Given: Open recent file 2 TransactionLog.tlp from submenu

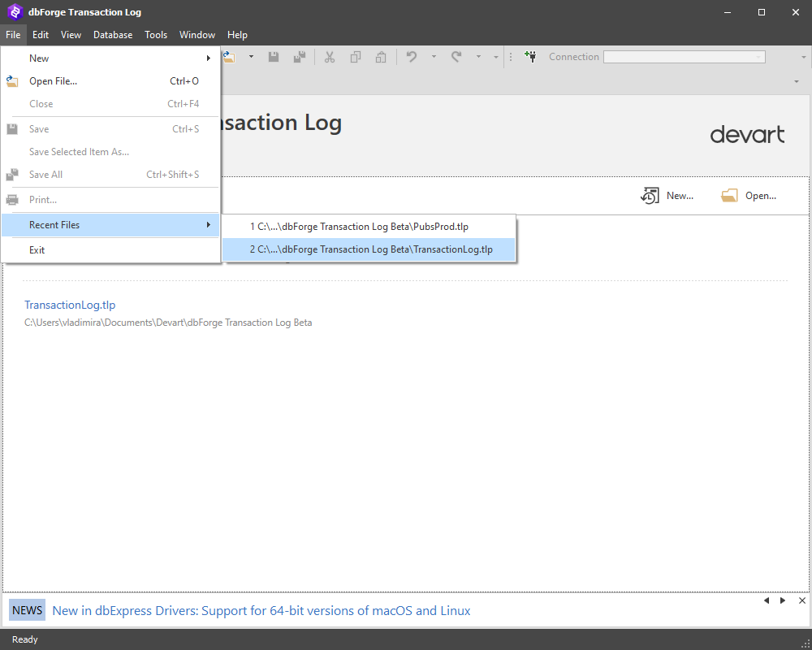Looking at the screenshot, I should pos(369,249).
